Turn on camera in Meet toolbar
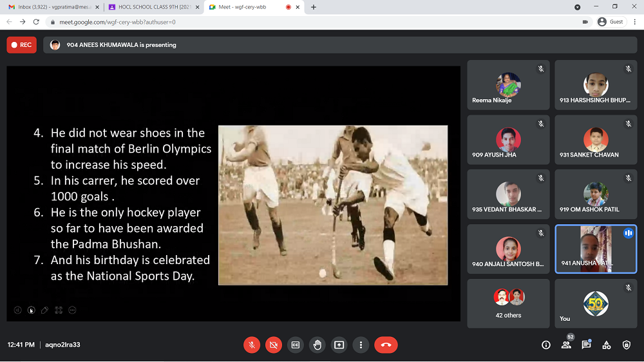644x362 pixels. 274,345
